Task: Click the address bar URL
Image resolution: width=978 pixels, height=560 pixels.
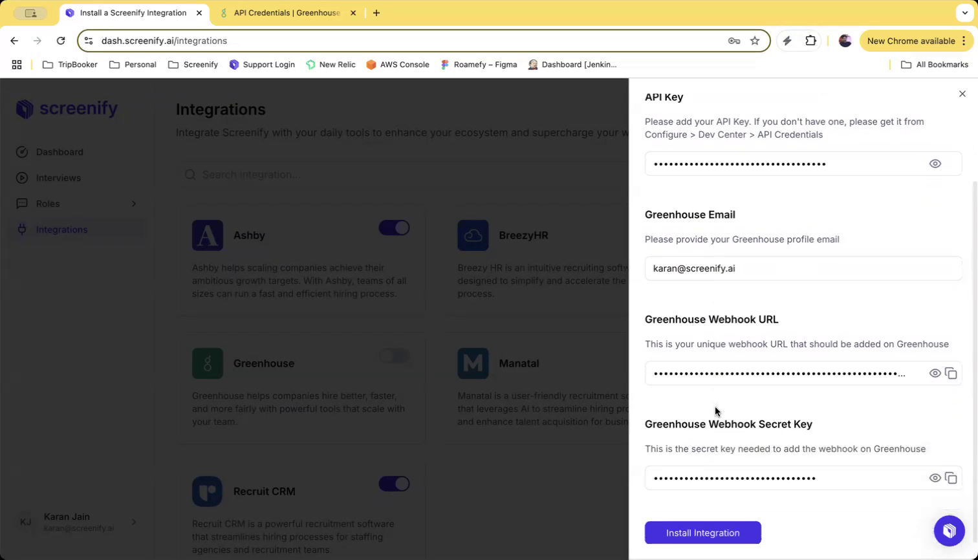Action: (x=164, y=41)
